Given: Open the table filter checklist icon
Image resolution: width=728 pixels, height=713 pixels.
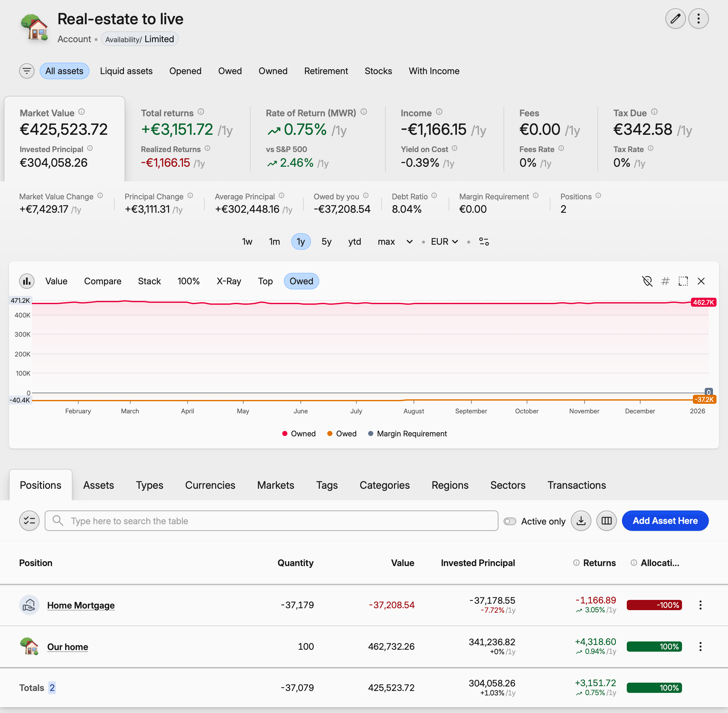Looking at the screenshot, I should coord(29,520).
